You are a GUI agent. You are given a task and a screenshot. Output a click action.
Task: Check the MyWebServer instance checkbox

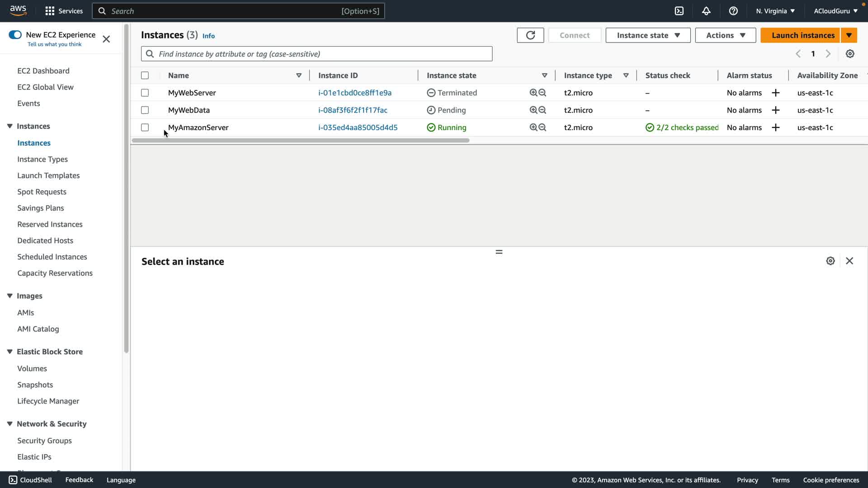(145, 93)
